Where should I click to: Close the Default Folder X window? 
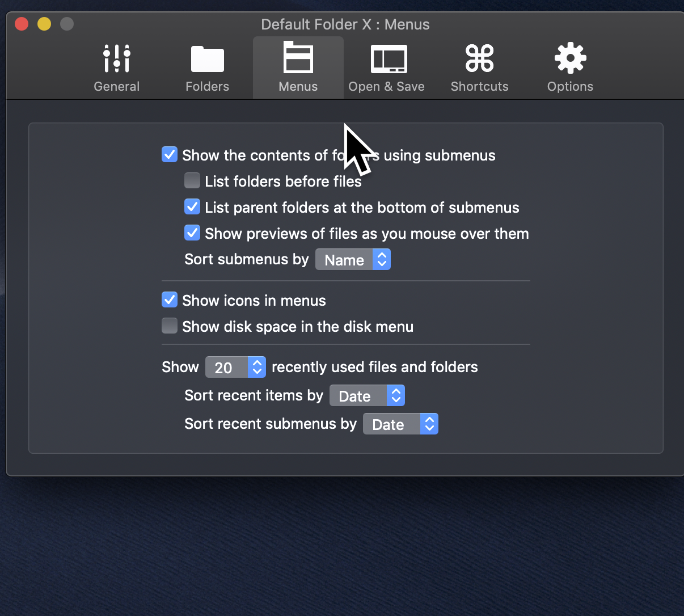click(22, 24)
